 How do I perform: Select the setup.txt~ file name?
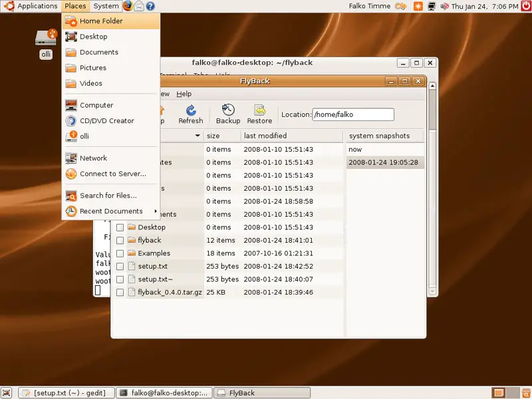156,279
